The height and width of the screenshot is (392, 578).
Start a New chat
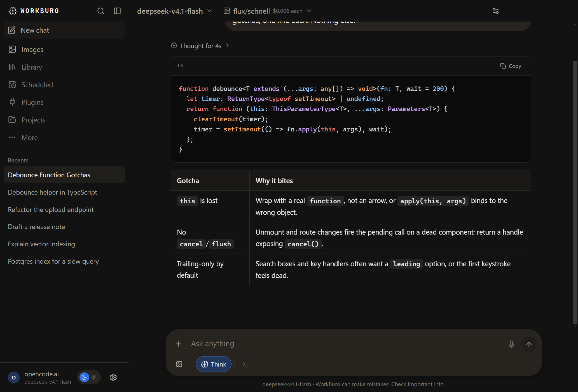(x=64, y=30)
